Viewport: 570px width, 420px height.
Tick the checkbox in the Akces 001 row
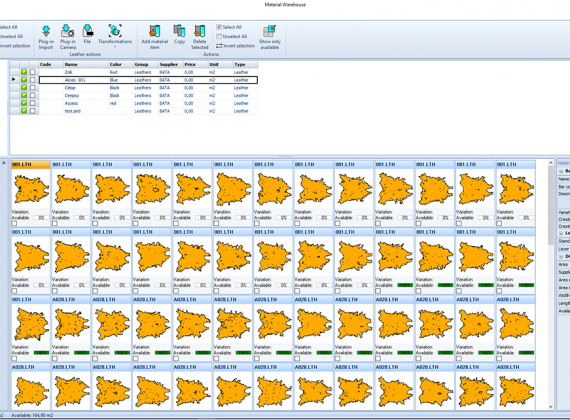(x=32, y=80)
